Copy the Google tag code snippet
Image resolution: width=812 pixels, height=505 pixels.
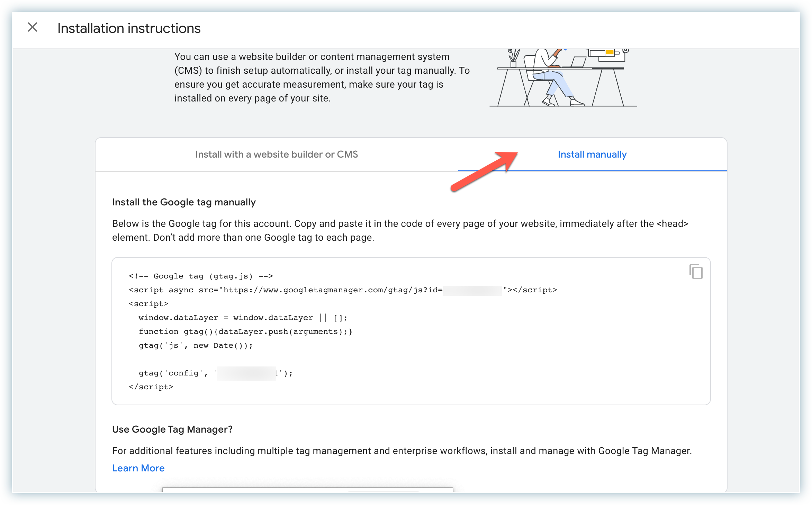pyautogui.click(x=696, y=272)
